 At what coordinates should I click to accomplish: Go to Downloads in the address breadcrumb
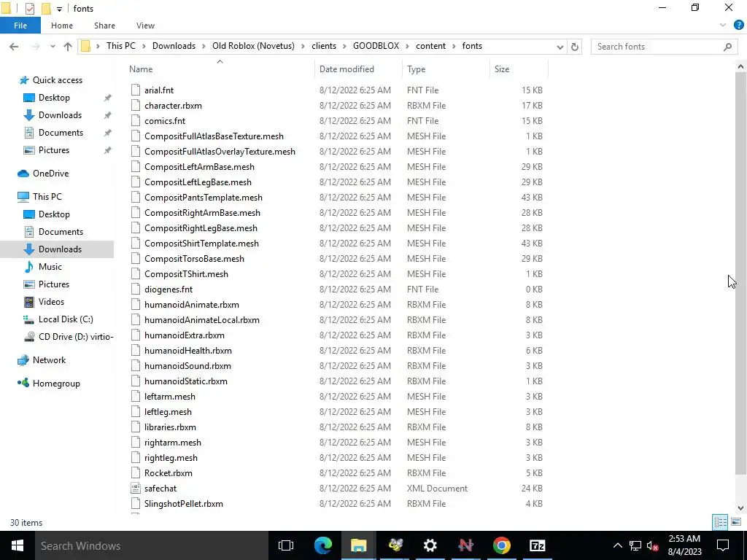point(174,46)
